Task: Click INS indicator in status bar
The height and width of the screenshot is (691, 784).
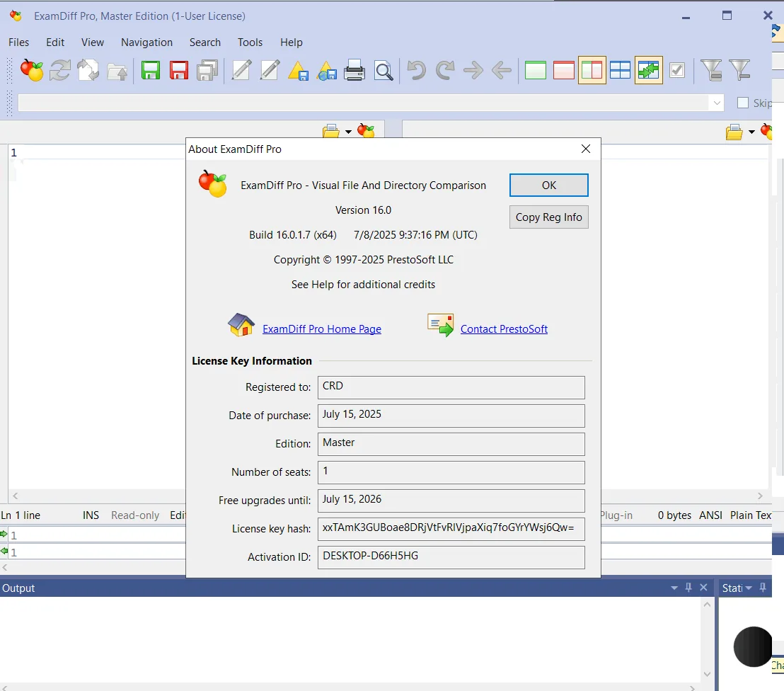Action: point(91,515)
